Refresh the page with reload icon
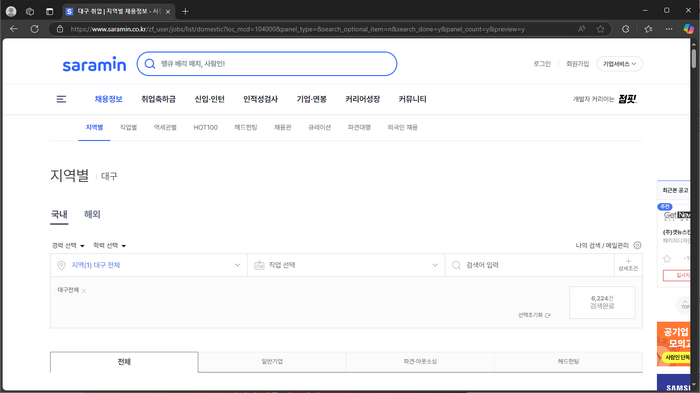This screenshot has height=393, width=700. (34, 29)
